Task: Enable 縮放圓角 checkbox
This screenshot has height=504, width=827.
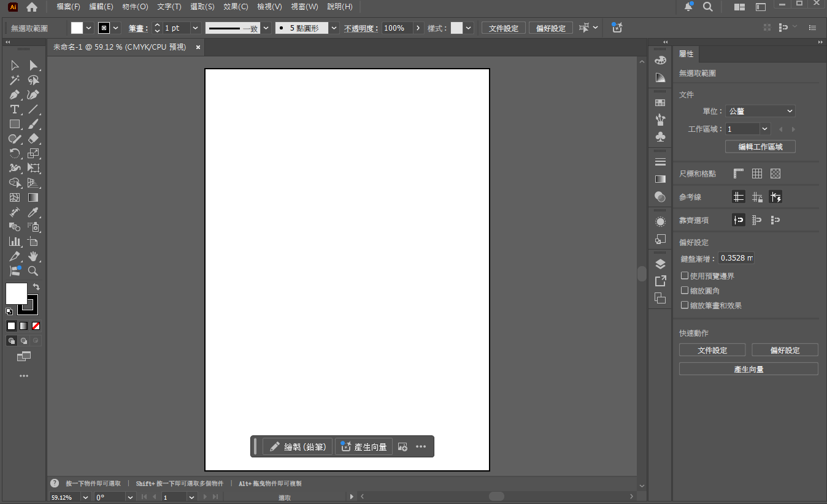Action: 685,291
